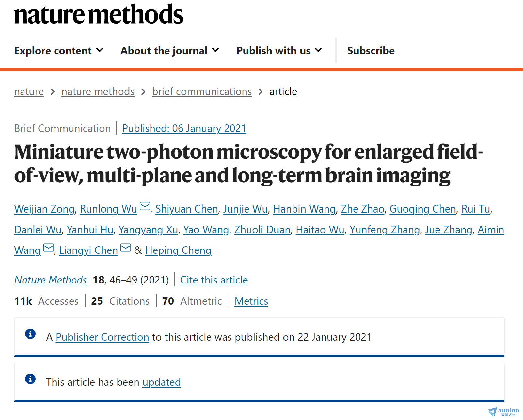
Task: Open the Publisher Correction link
Action: point(103,337)
